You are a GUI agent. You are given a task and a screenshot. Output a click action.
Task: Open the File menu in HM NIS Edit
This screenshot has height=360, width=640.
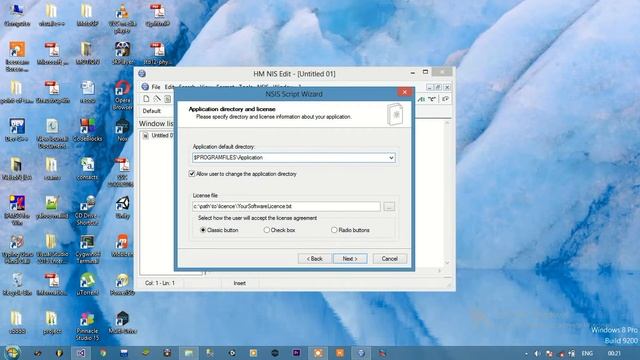(156, 87)
